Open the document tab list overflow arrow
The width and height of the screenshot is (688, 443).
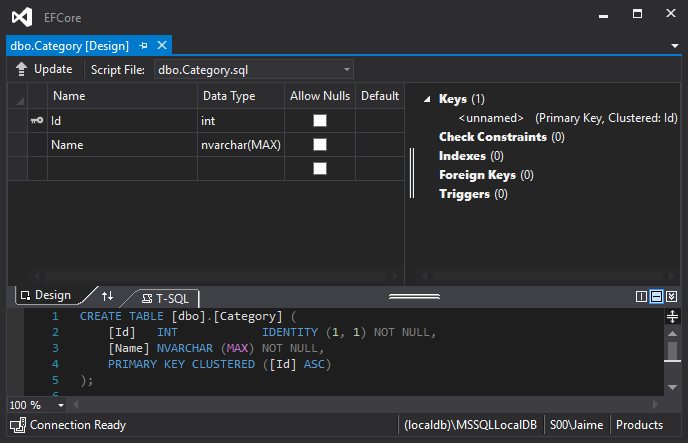point(674,46)
